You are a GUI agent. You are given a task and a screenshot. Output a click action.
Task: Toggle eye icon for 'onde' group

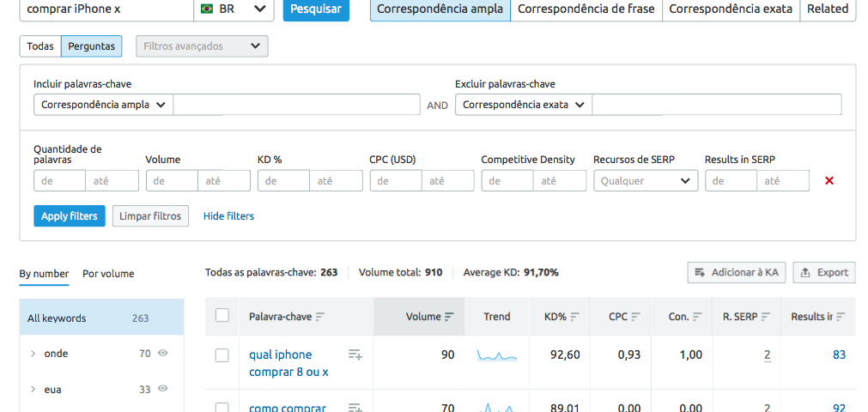click(x=163, y=353)
